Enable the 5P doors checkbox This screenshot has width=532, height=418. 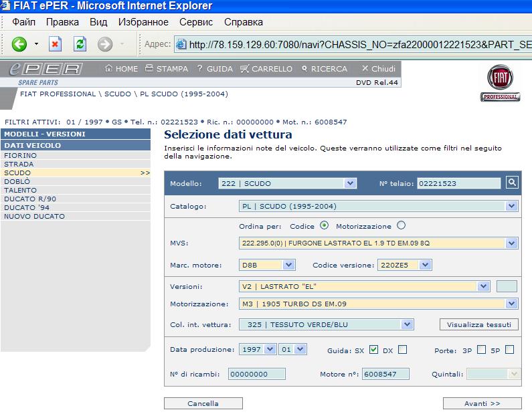pyautogui.click(x=509, y=349)
